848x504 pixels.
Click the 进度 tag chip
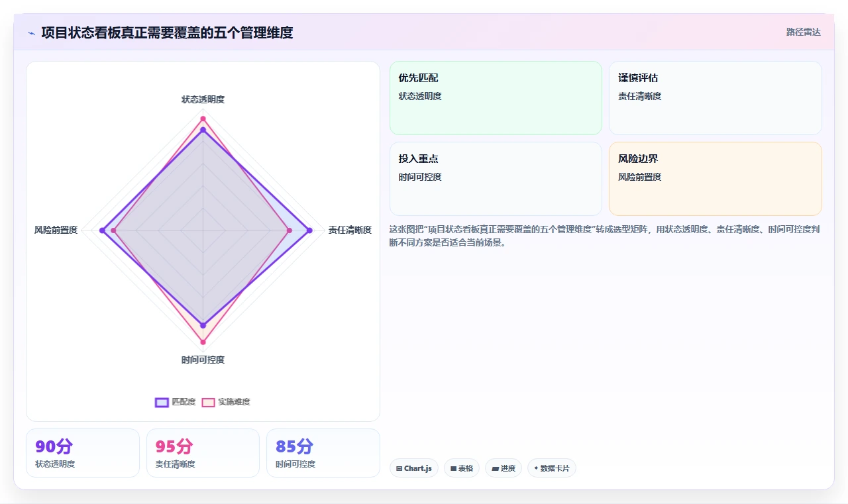click(x=503, y=468)
